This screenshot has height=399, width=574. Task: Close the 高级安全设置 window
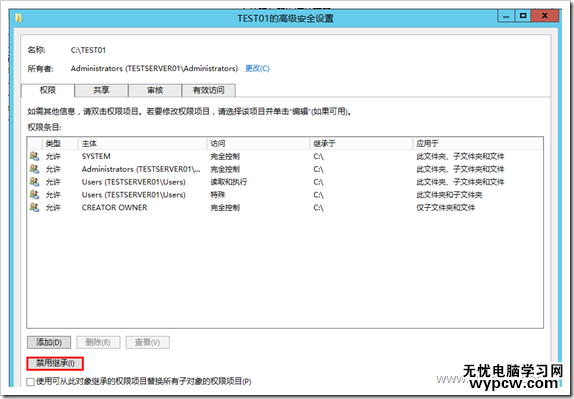545,16
